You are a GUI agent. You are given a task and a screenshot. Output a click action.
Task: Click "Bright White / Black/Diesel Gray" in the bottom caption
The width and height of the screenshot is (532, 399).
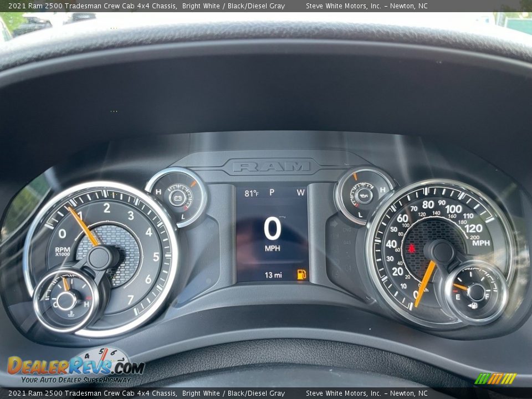(x=233, y=393)
